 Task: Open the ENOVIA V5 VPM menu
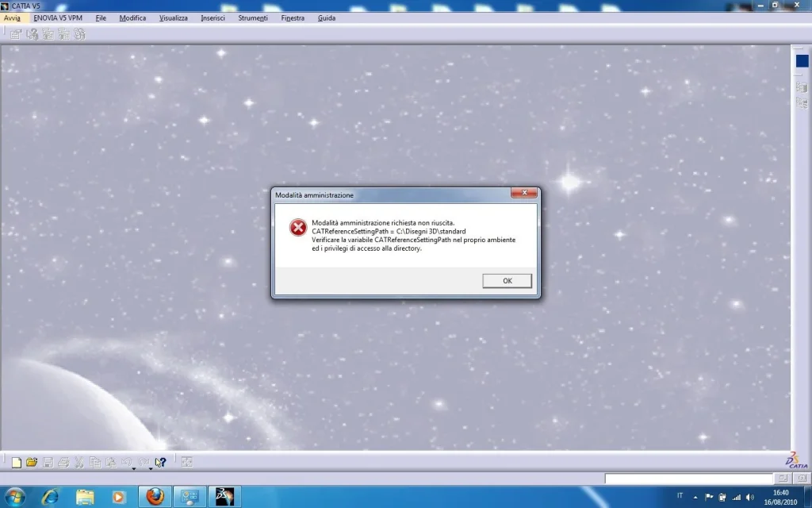(x=58, y=17)
